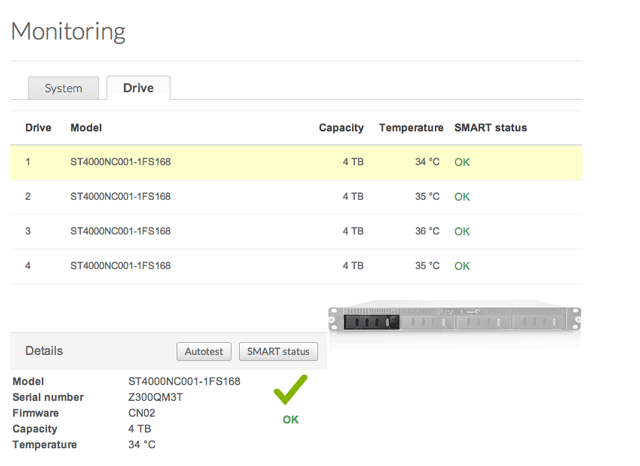This screenshot has width=640, height=466.
Task: Click the 36 °C temperature of drive 3
Action: click(x=427, y=231)
